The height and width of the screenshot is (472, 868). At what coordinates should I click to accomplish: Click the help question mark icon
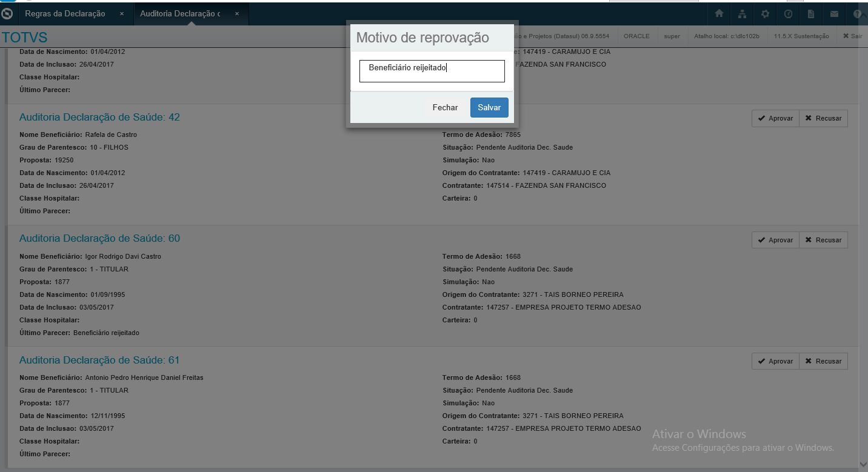click(x=857, y=13)
